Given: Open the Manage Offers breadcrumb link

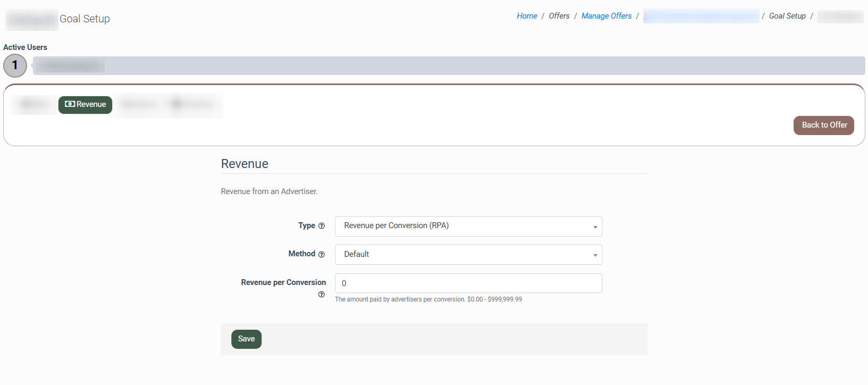Looking at the screenshot, I should coord(606,16).
